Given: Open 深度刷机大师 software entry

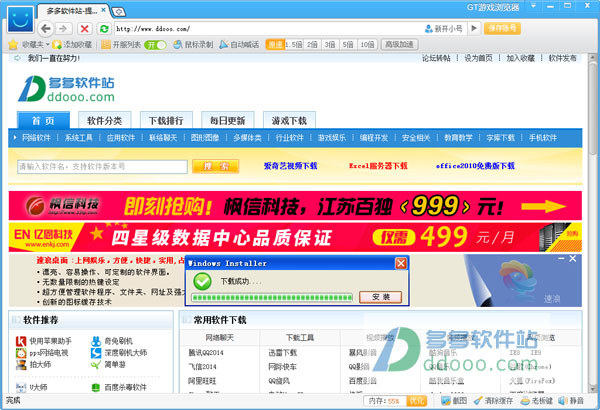Looking at the screenshot, I should pos(119,353).
